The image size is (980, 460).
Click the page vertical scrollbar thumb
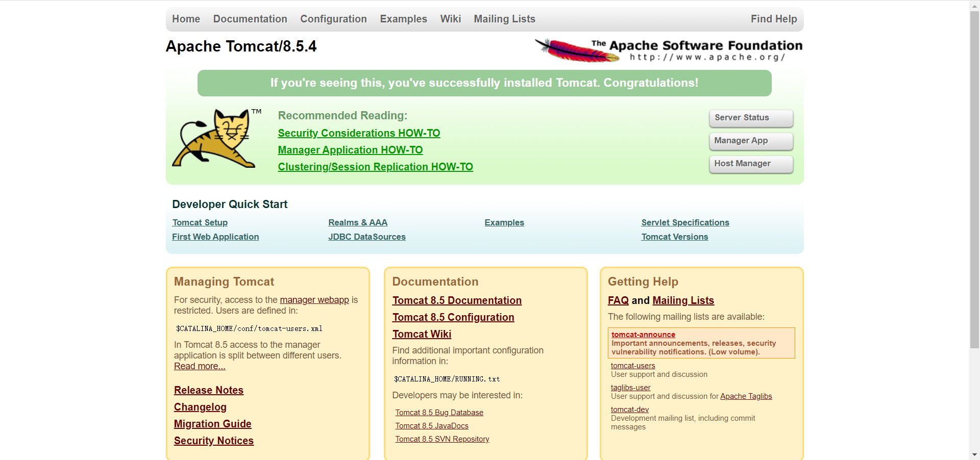point(974,179)
